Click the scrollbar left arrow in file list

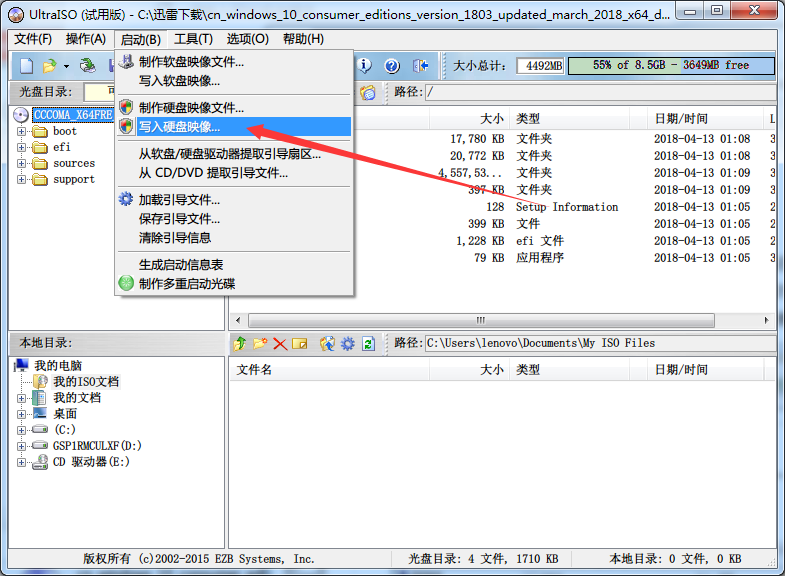(x=238, y=320)
